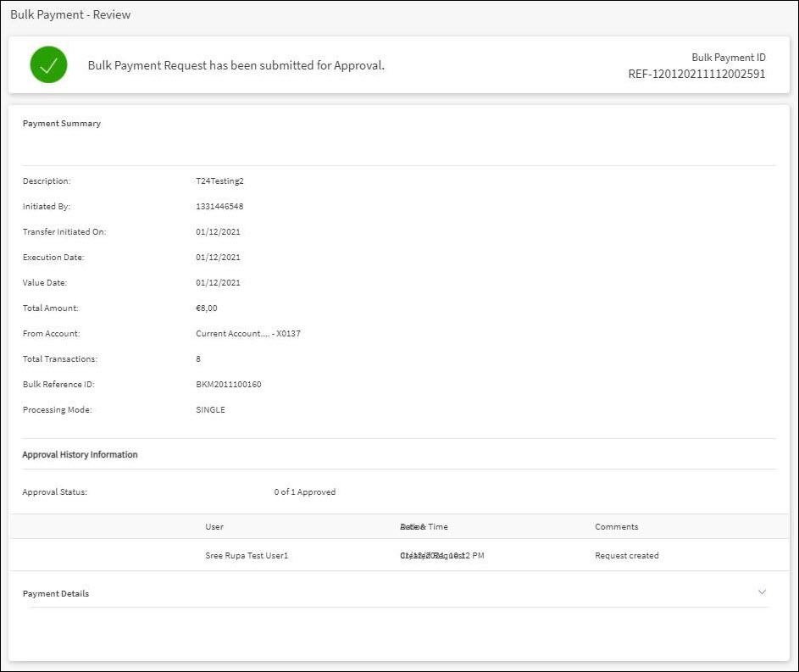Click the green success checkmark icon
799x672 pixels.
pyautogui.click(x=48, y=64)
